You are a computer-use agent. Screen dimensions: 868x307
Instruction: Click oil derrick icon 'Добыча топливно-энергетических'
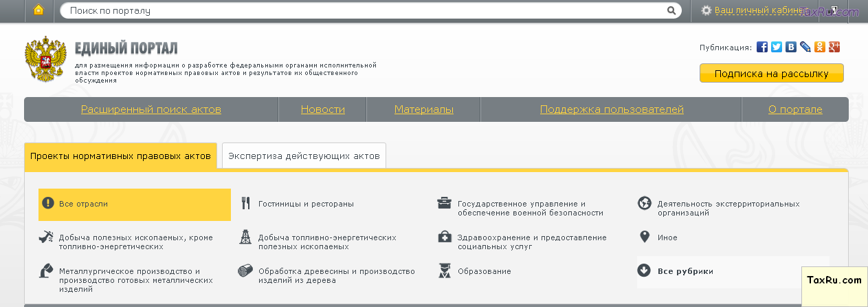click(x=245, y=237)
